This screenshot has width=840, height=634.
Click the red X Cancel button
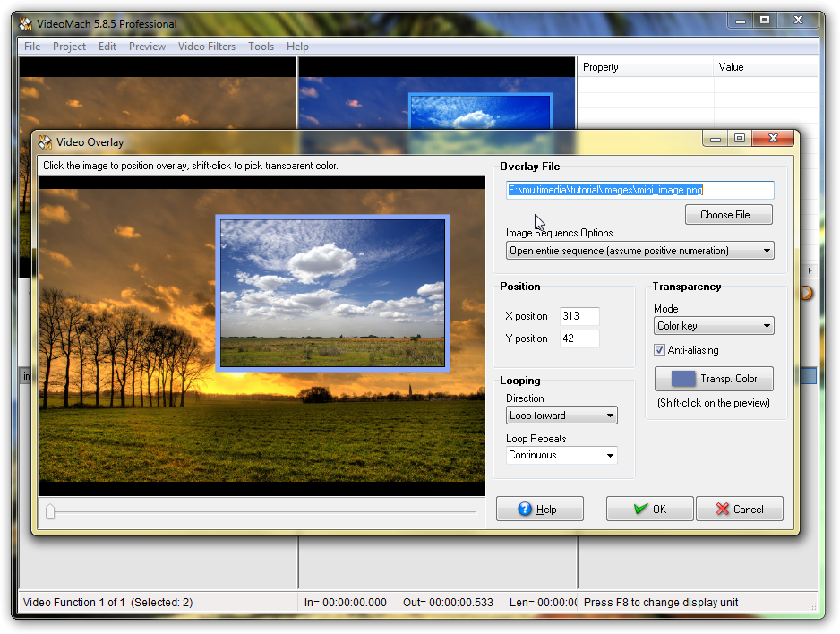point(739,509)
